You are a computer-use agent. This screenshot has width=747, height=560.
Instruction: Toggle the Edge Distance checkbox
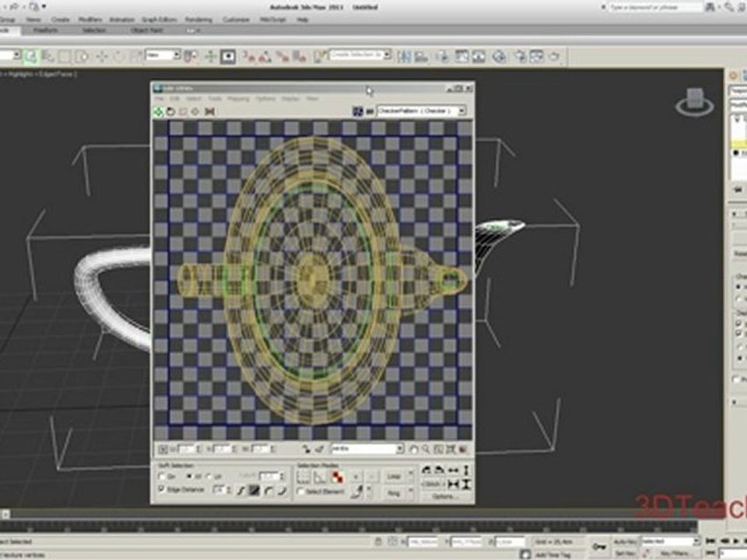click(x=162, y=489)
